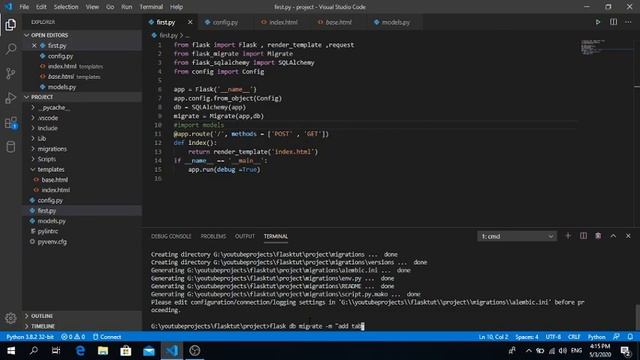Close the terminal panel
The height and width of the screenshot is (360, 640).
coord(628,236)
